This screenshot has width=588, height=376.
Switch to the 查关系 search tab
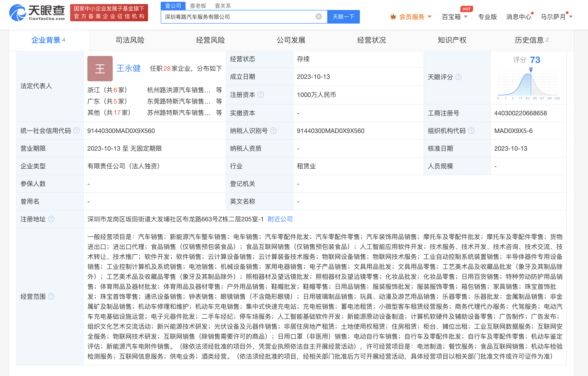tap(223, 6)
